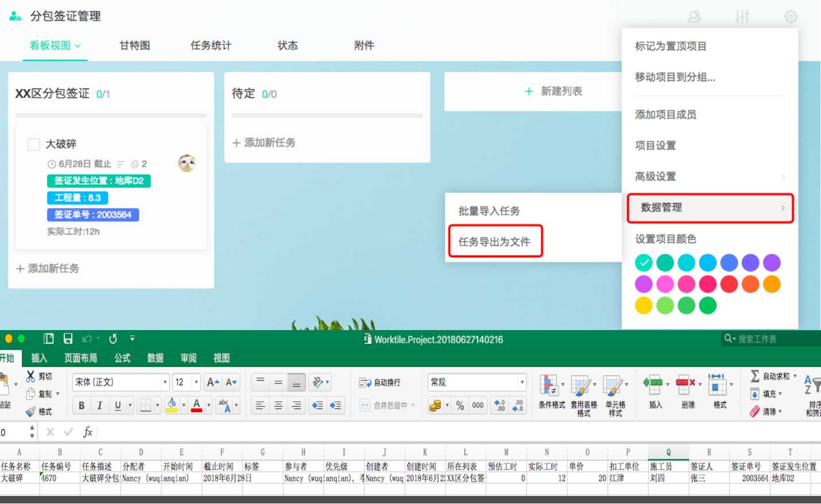This screenshot has height=504, width=821.
Task: Select 任务导出为文件 from the menu
Action: [495, 241]
